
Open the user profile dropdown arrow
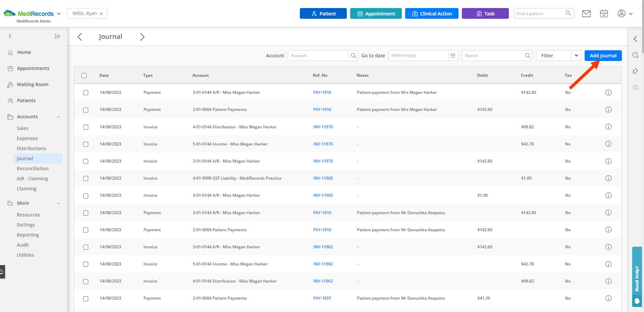(x=631, y=14)
